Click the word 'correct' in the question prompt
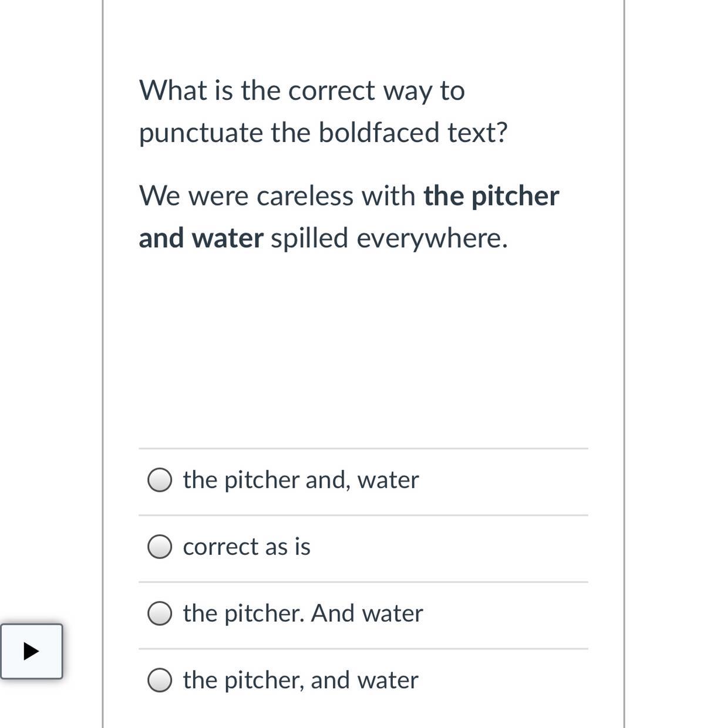Viewport: 727px width, 728px height. pos(331,90)
